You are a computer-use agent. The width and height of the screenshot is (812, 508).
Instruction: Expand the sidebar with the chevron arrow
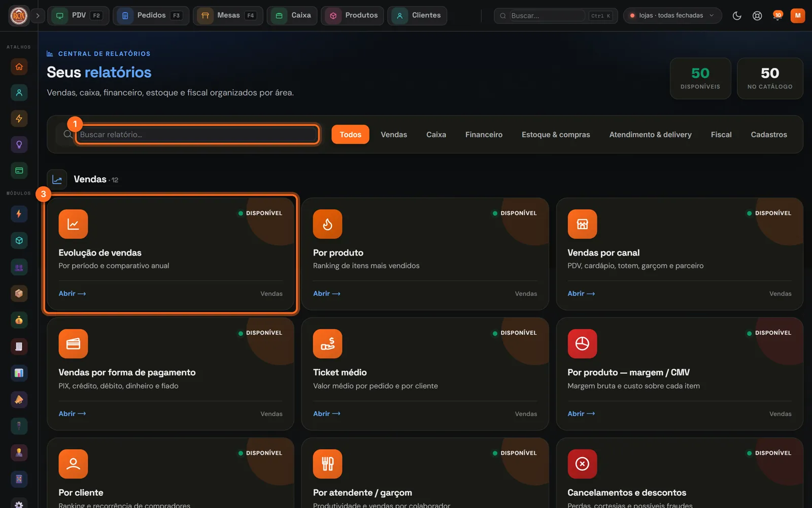pyautogui.click(x=38, y=16)
